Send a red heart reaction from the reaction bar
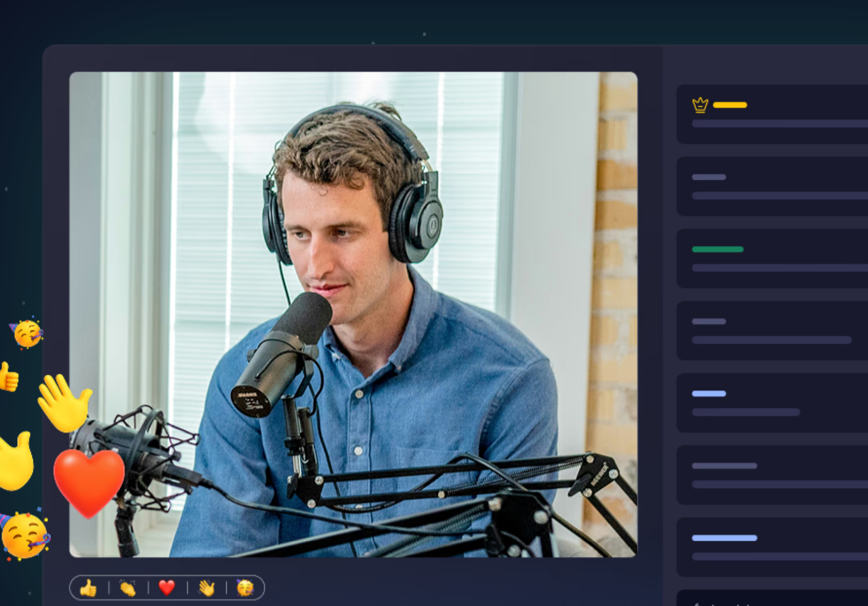Screen dimensions: 868x606 pos(167,588)
